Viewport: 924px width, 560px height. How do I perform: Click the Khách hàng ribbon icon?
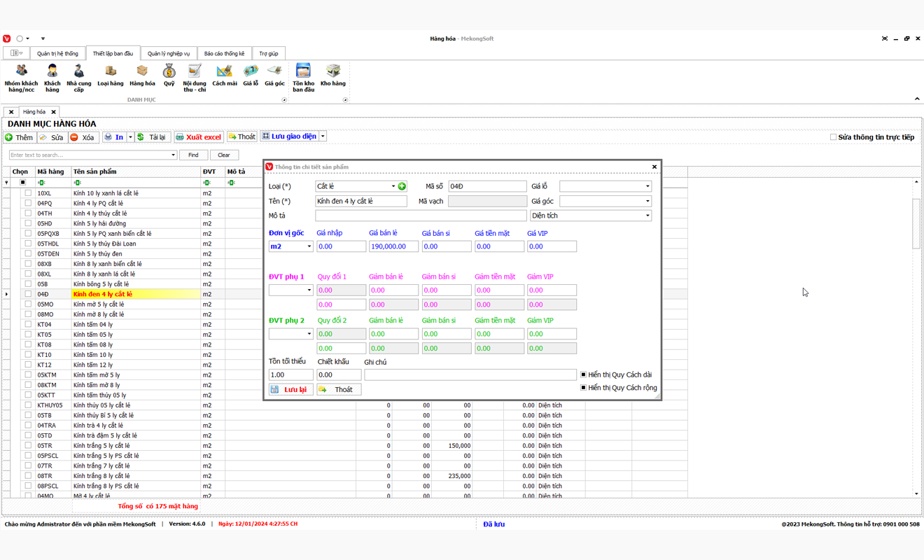click(x=52, y=77)
